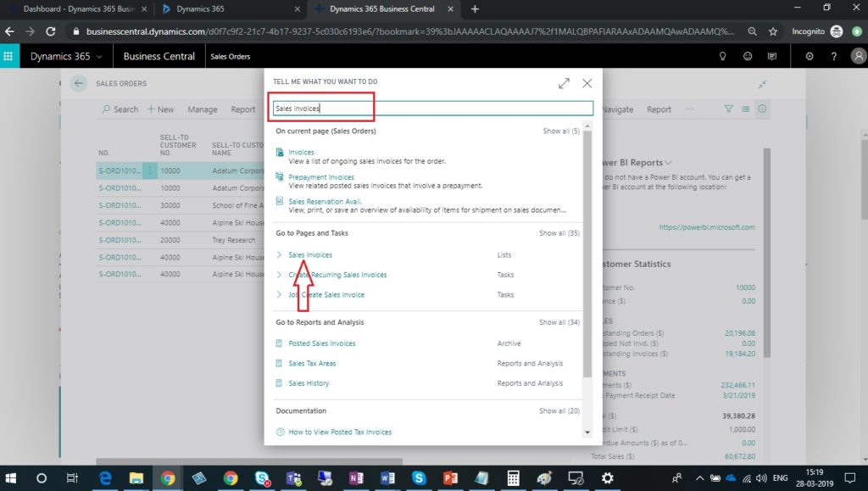Expand the Power BI Reports section chevron
Viewport: 868px width, 491px height.
coord(669,163)
